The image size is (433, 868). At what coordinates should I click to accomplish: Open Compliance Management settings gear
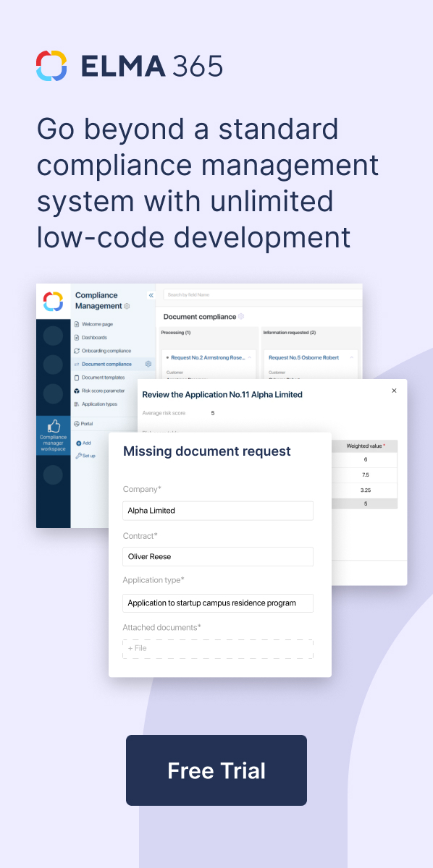tap(127, 306)
